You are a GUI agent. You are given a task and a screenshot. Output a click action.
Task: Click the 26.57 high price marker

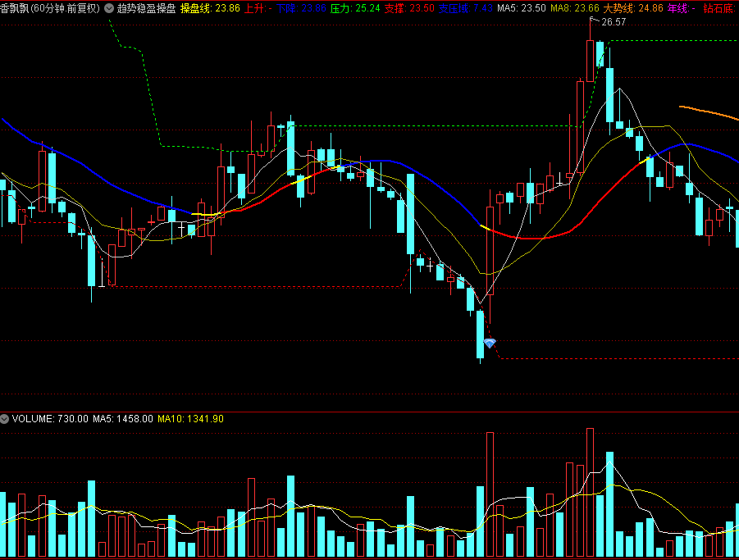pos(614,22)
